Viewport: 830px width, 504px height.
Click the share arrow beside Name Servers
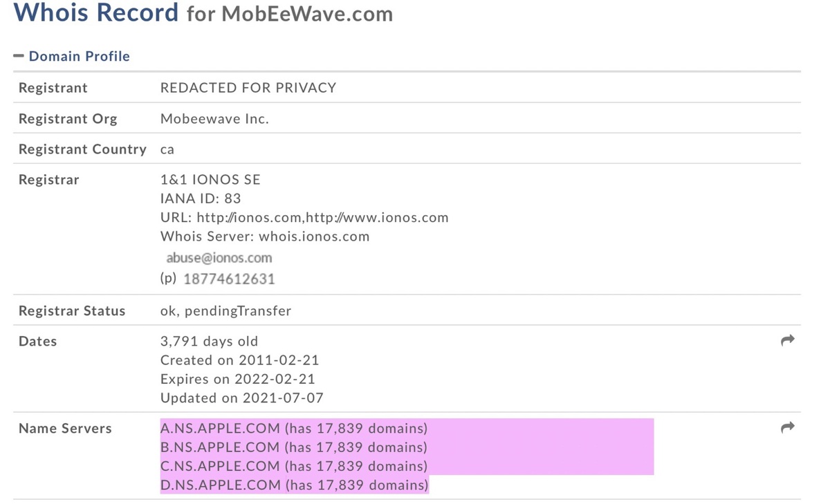pos(787,428)
